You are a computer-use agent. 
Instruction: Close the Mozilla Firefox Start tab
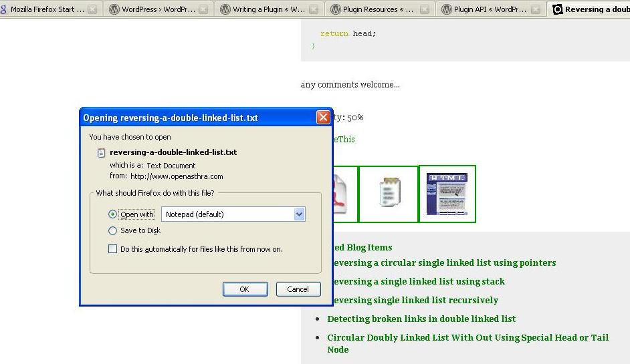click(x=92, y=9)
